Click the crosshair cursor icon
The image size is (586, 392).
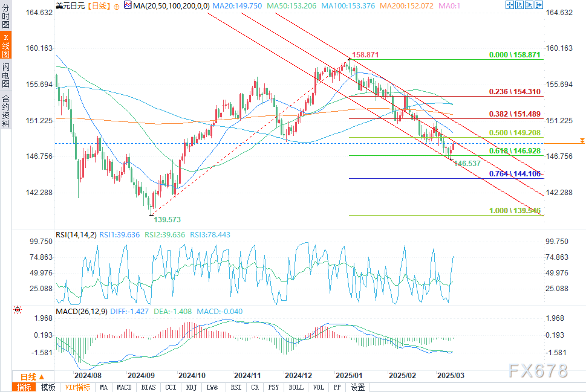pyautogui.click(x=509, y=5)
